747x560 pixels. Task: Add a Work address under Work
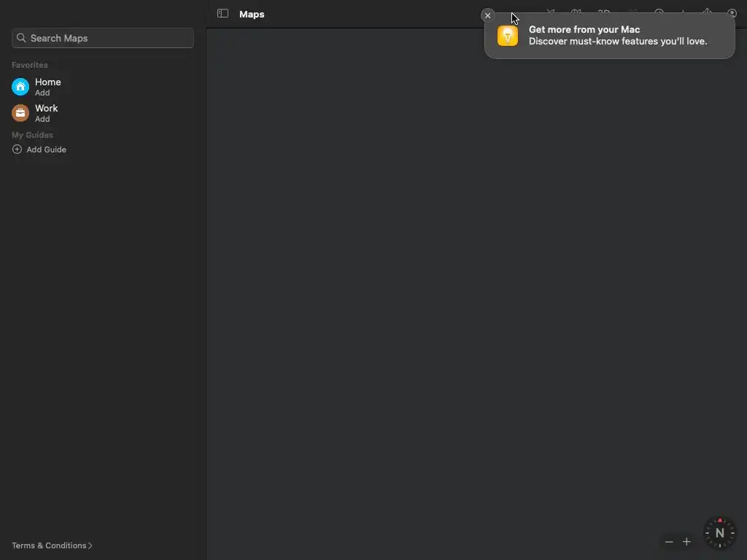click(x=42, y=119)
